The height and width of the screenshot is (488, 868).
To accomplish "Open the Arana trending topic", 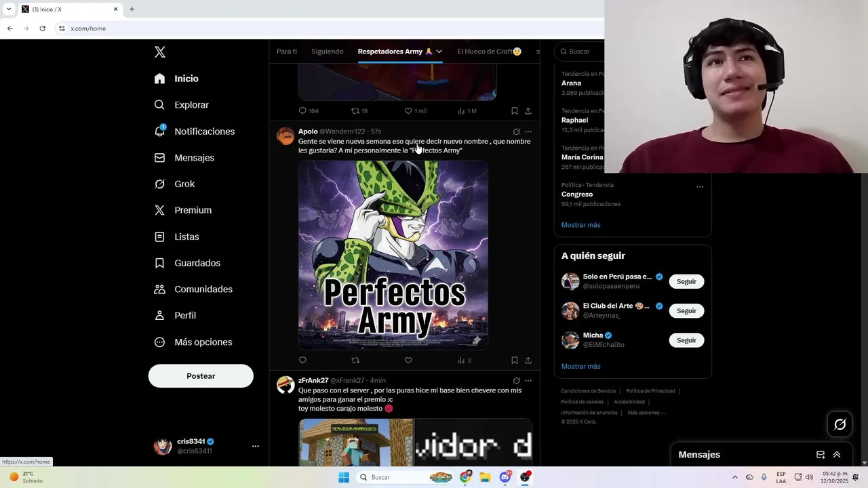I will [x=572, y=83].
